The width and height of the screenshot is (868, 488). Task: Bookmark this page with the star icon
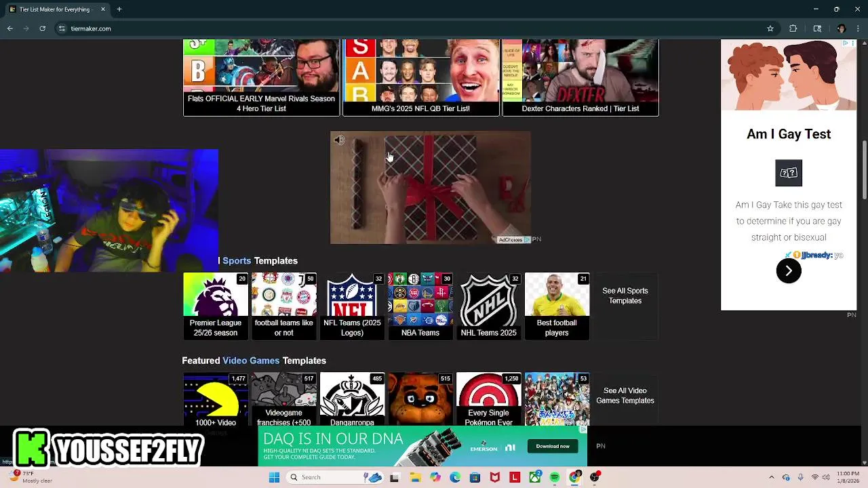(x=770, y=28)
